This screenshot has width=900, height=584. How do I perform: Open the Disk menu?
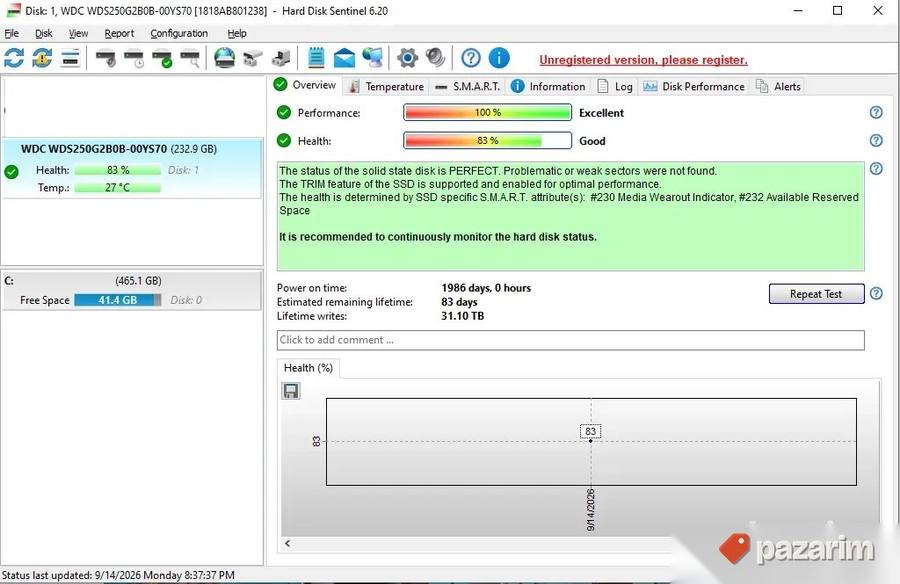44,33
